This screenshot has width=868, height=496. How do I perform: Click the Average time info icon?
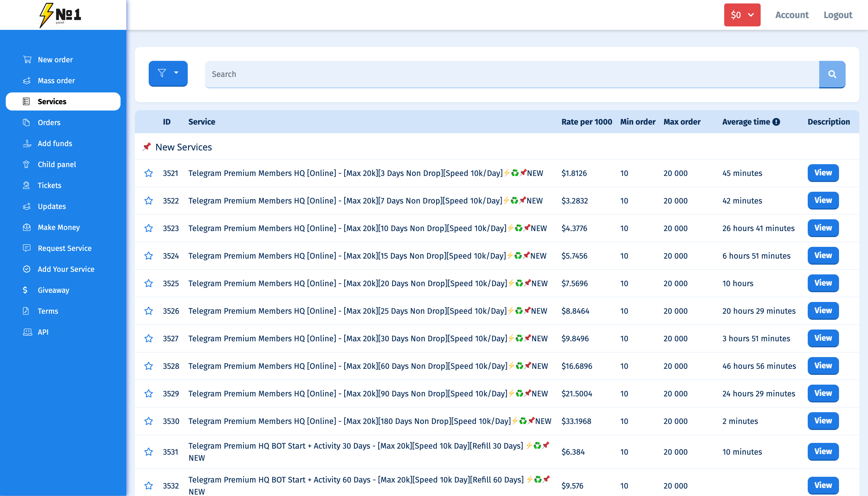[776, 122]
